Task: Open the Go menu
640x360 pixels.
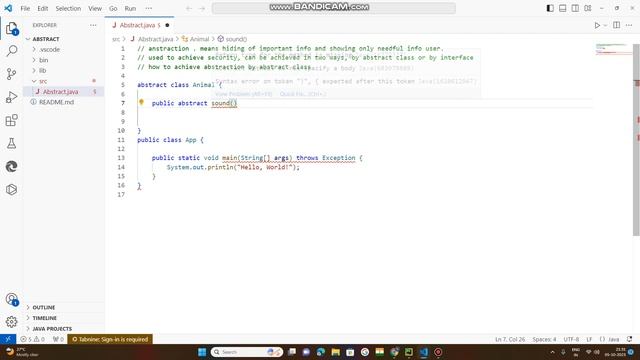Action: tap(113, 8)
